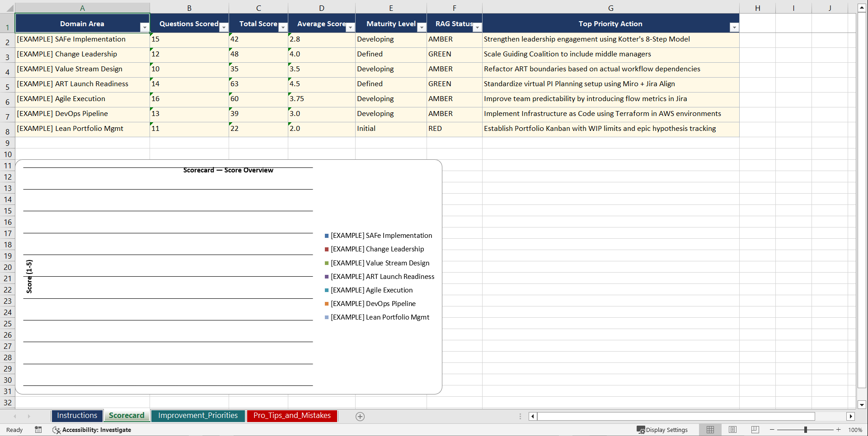The width and height of the screenshot is (868, 436).
Task: Open Display Settings from the status bar
Action: pos(662,430)
